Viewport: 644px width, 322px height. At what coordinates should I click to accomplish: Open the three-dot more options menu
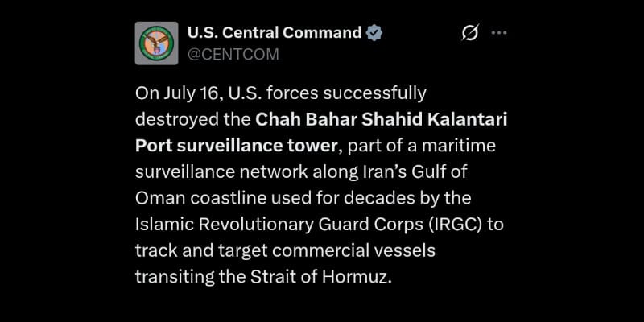[x=499, y=33]
